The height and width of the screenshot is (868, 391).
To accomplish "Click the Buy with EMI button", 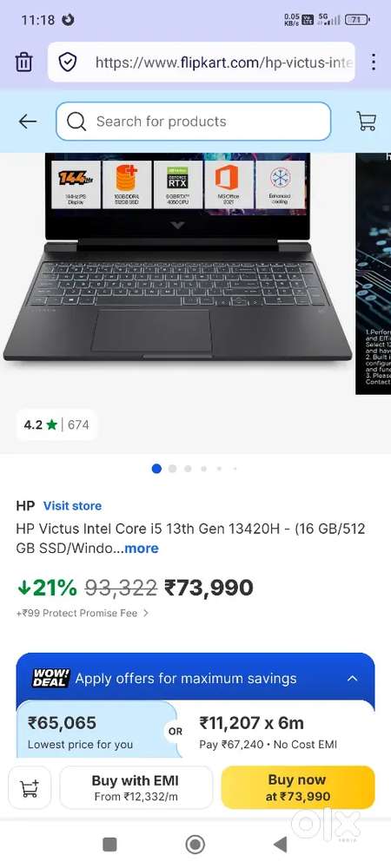I will [x=136, y=787].
